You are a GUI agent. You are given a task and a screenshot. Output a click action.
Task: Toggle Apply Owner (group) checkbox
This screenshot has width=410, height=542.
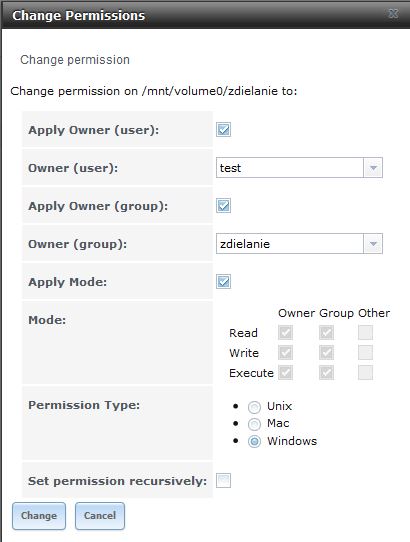point(223,206)
